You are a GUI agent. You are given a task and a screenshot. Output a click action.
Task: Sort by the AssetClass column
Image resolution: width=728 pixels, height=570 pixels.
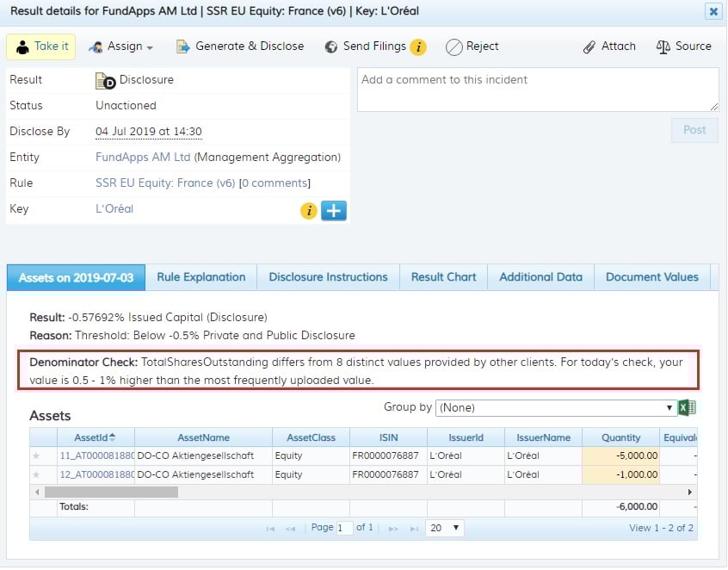[311, 437]
